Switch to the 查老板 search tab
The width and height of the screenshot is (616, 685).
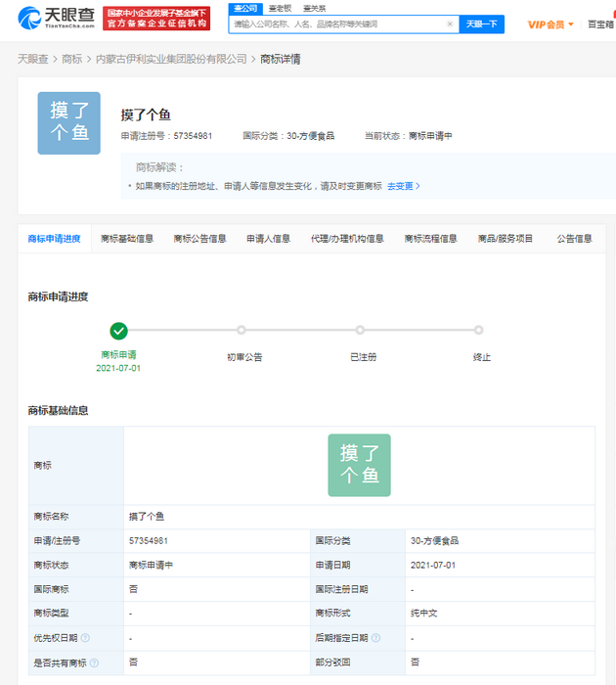pos(280,8)
